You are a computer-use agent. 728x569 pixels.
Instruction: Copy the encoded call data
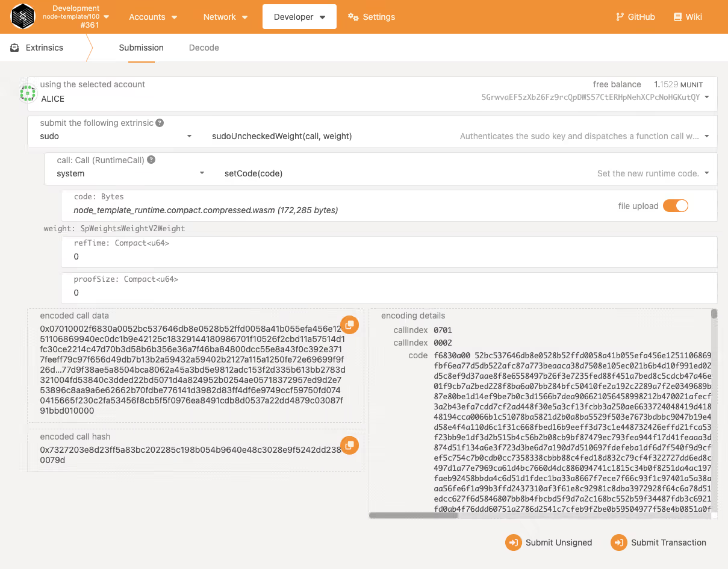[x=349, y=325]
